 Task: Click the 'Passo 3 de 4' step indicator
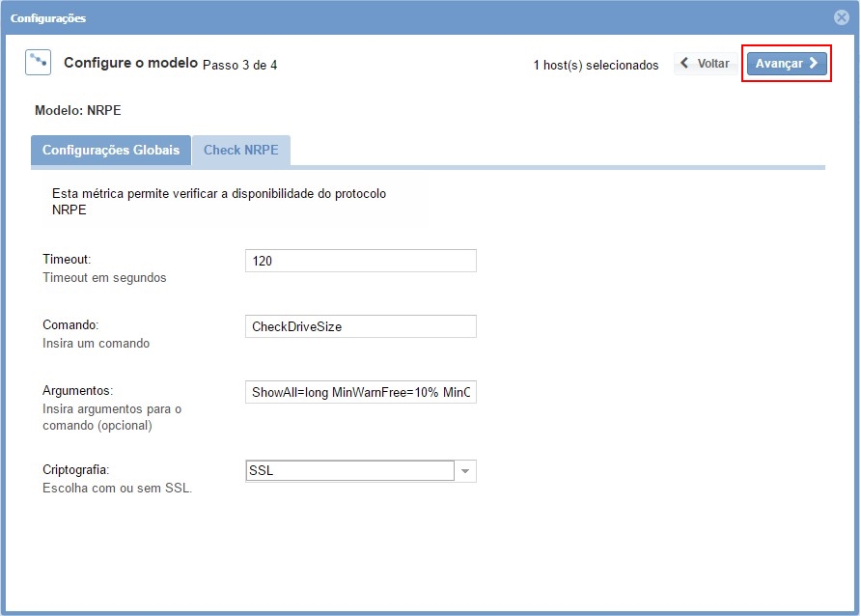tap(239, 66)
